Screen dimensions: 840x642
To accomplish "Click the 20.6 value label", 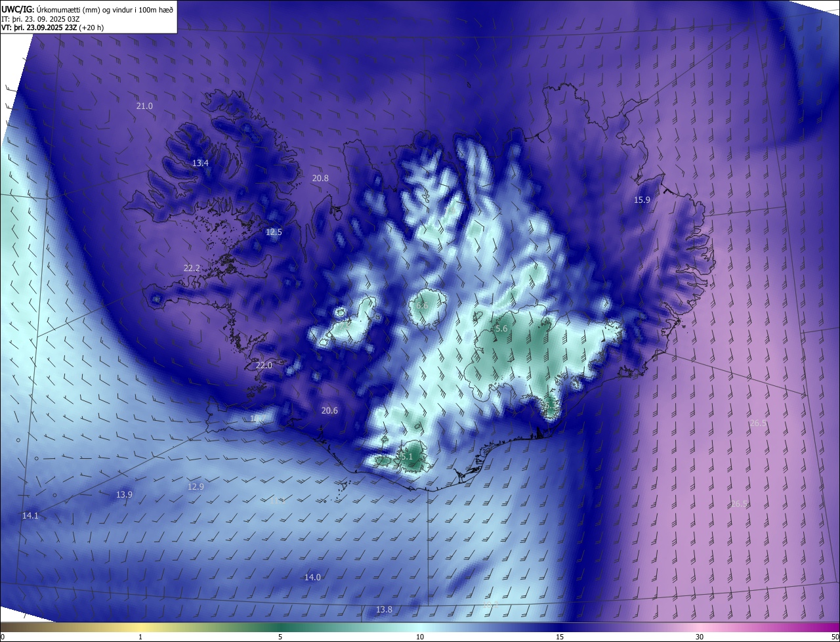I will point(329,410).
